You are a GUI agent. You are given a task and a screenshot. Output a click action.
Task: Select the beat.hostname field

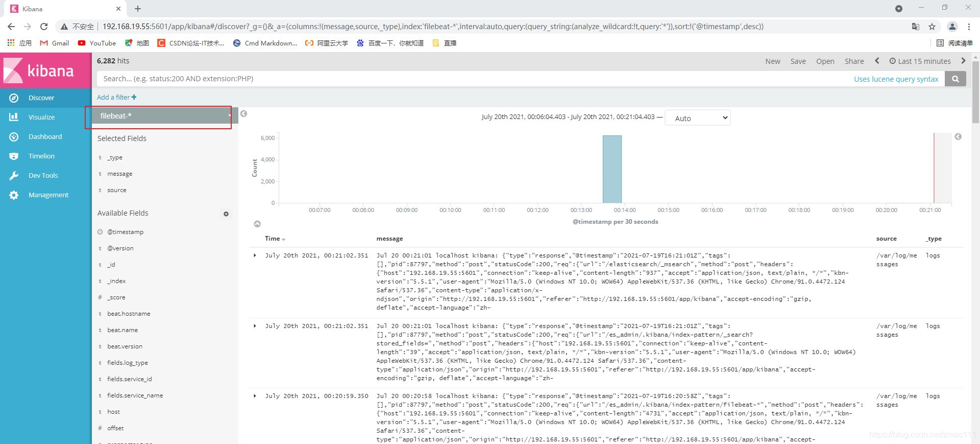pyautogui.click(x=129, y=314)
